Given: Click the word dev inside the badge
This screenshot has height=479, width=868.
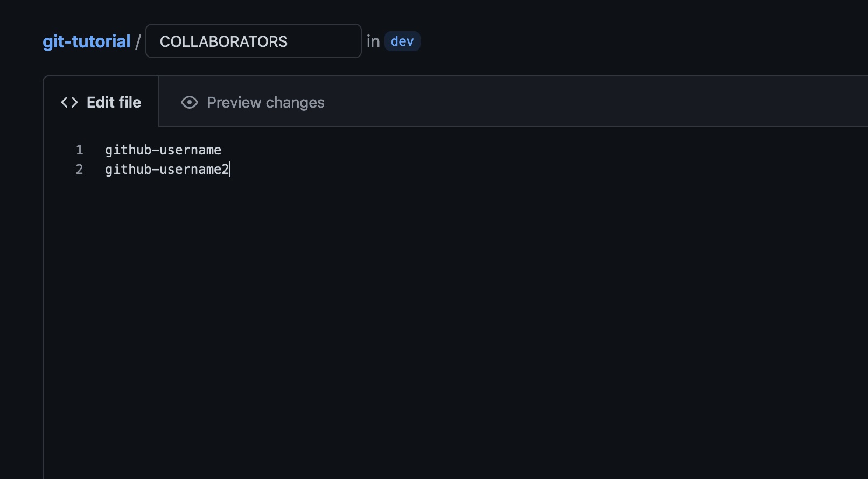Looking at the screenshot, I should [402, 41].
